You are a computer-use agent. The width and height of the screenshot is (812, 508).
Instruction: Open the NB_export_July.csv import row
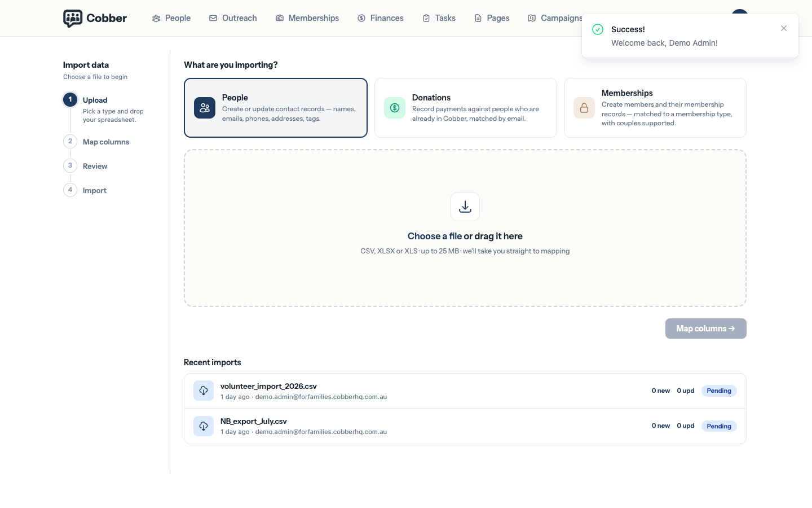465,426
